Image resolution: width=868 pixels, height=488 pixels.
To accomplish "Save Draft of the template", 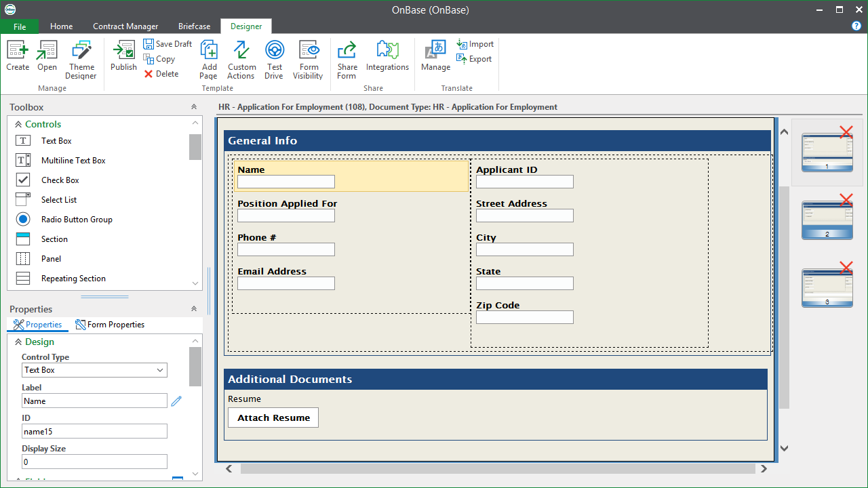I will tap(167, 44).
